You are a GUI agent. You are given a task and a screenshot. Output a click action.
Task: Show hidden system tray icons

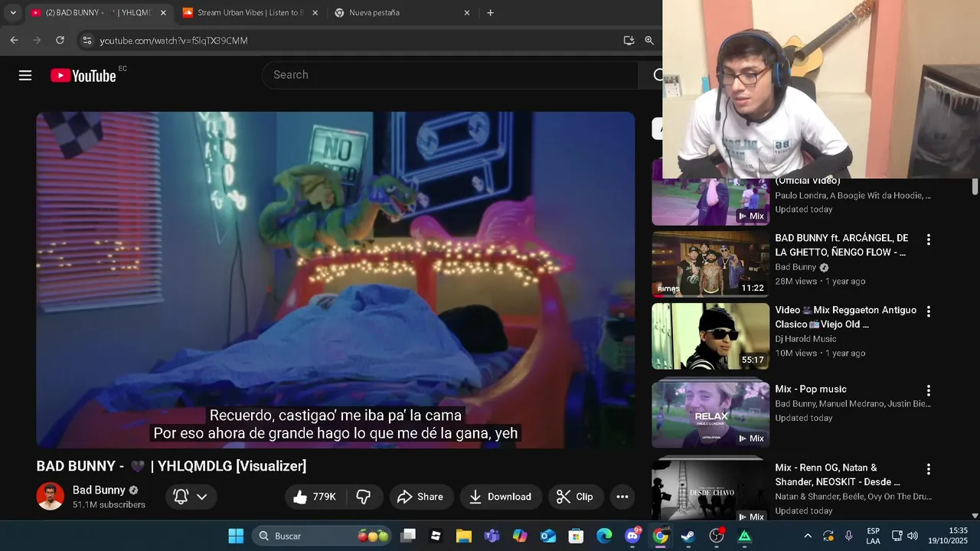[x=807, y=536]
